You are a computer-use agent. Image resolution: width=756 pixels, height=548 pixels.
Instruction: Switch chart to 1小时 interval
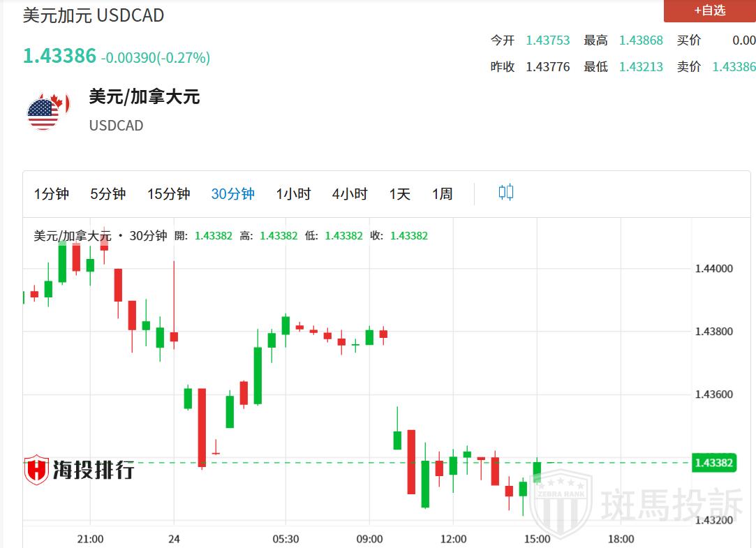pyautogui.click(x=293, y=194)
